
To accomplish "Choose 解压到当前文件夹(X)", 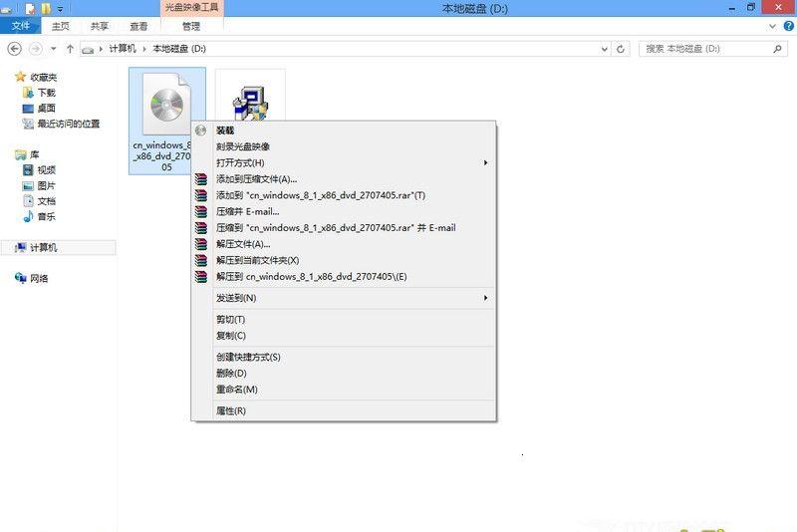I will pyautogui.click(x=257, y=261).
